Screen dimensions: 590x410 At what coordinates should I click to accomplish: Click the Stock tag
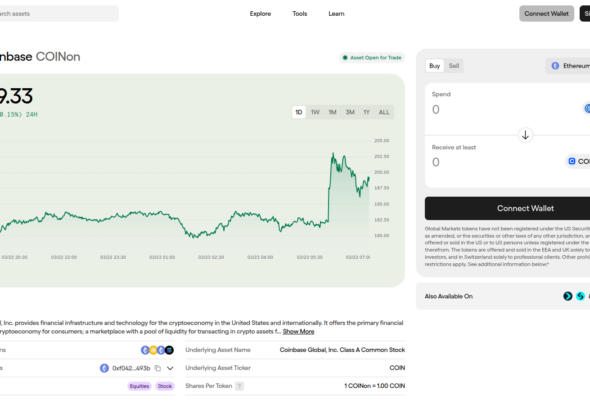tap(165, 386)
